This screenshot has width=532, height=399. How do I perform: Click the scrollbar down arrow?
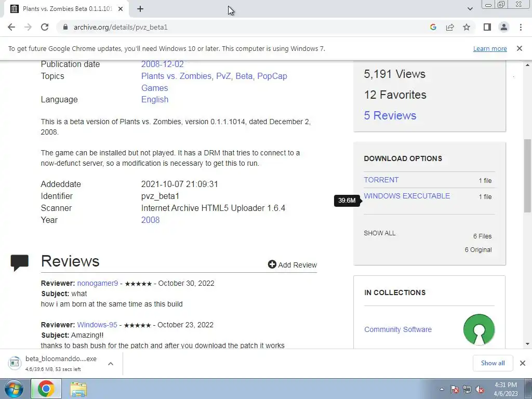527,344
